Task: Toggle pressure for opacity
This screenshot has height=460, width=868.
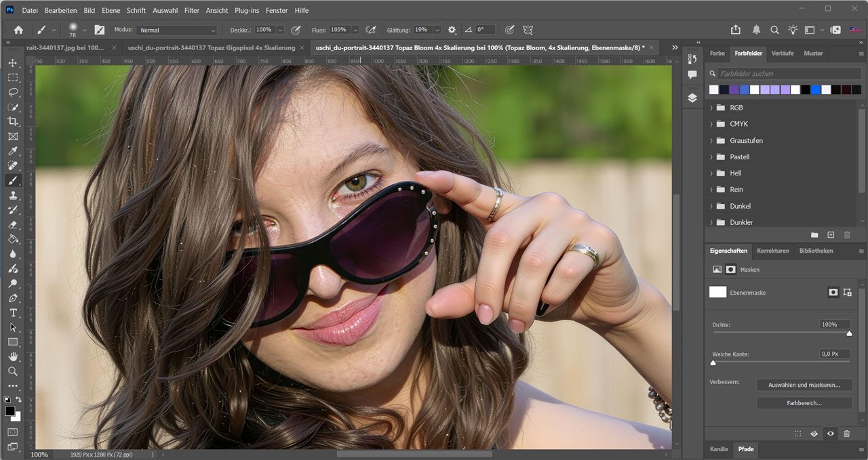Action: (296, 30)
